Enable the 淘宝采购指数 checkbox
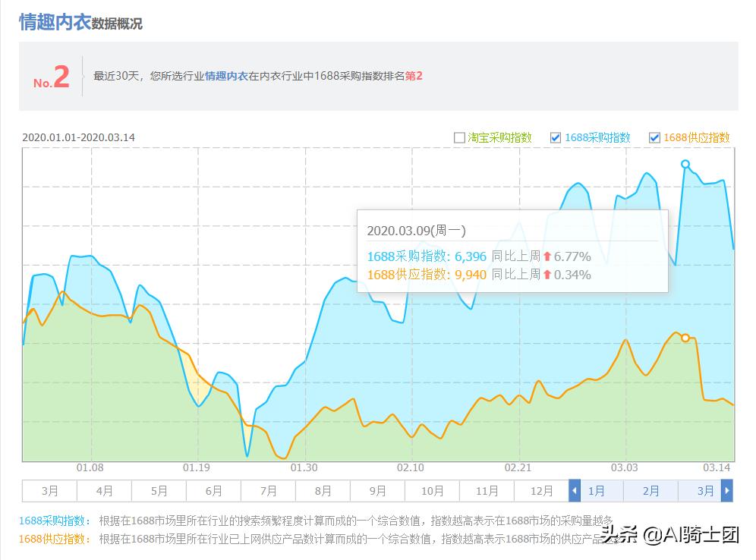756x560 pixels. [458, 137]
